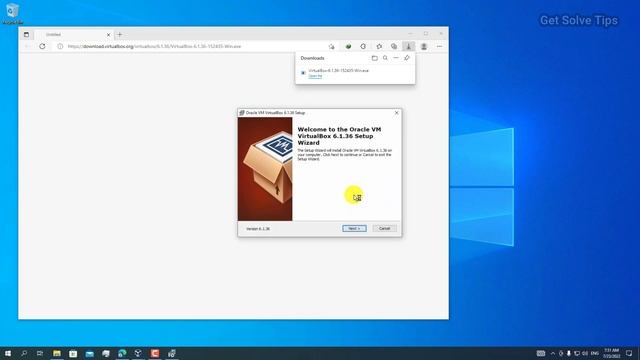Open more options in Downloads panel
Image resolution: width=640 pixels, height=360 pixels.
[396, 58]
